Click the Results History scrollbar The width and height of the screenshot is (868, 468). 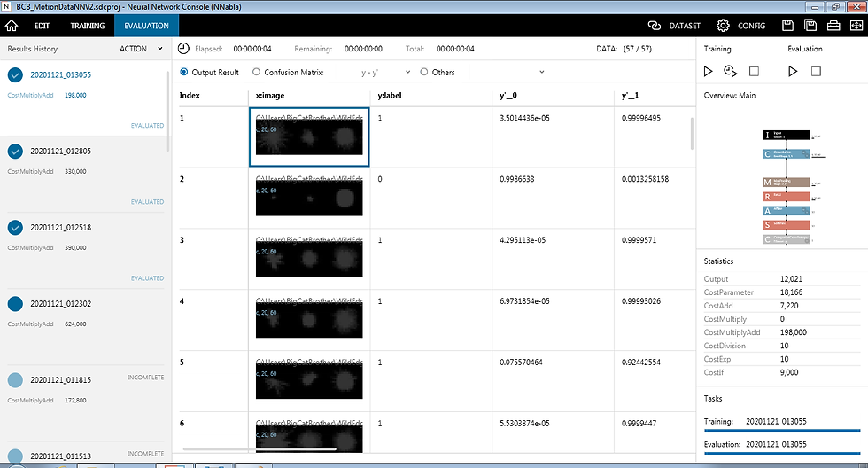click(x=167, y=112)
